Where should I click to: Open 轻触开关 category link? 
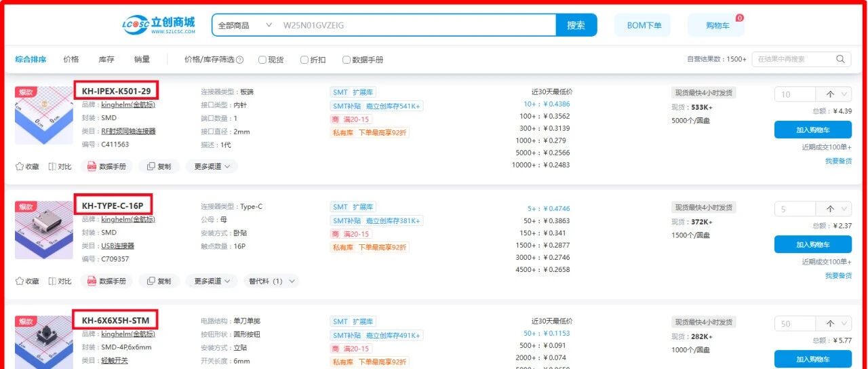click(115, 360)
